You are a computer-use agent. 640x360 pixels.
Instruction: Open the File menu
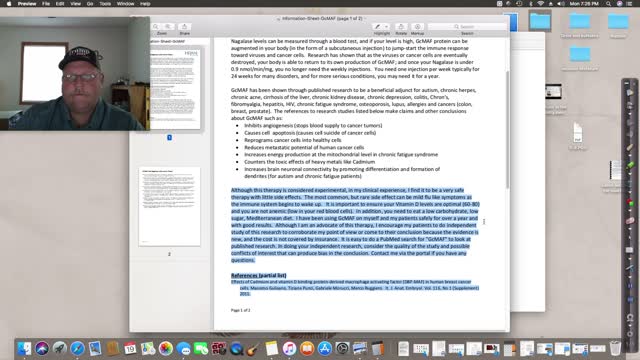(x=46, y=4)
